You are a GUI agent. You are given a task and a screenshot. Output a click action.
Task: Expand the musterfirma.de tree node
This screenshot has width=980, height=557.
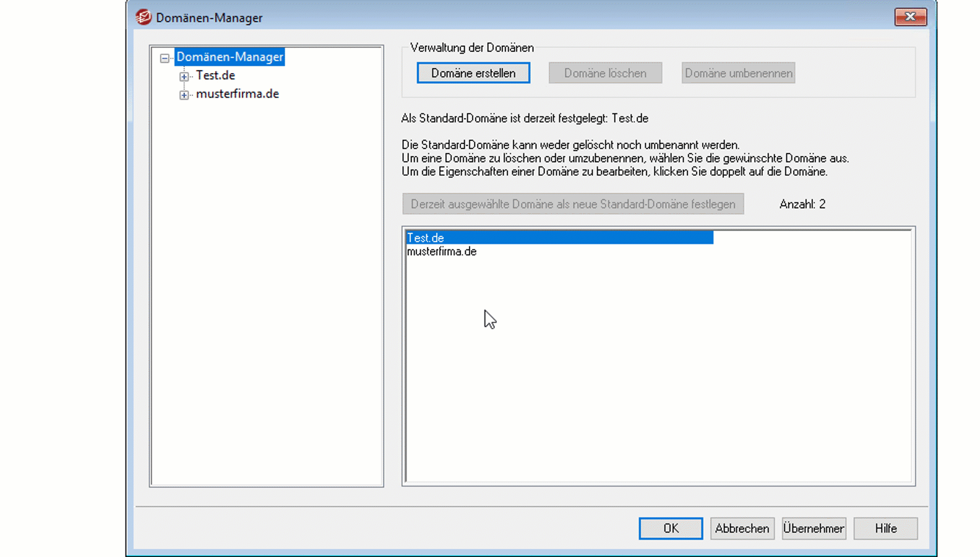tap(184, 95)
